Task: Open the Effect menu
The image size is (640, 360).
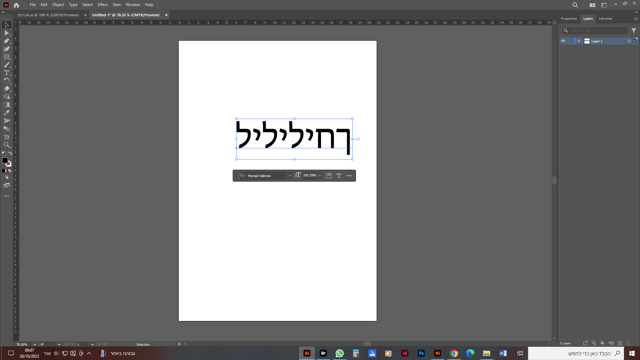Action: 102,5
